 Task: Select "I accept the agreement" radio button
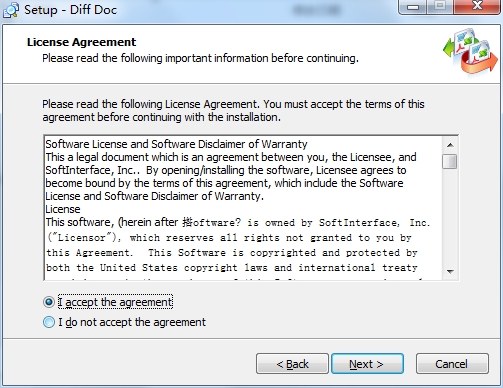click(49, 302)
